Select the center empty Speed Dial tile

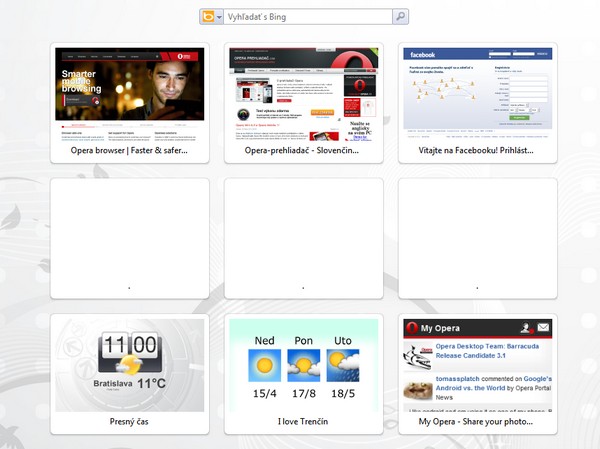[304, 238]
